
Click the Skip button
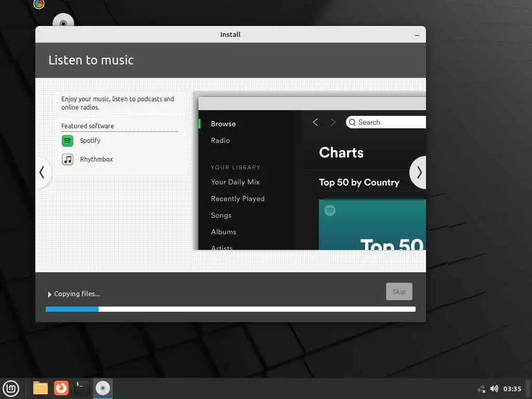point(399,291)
